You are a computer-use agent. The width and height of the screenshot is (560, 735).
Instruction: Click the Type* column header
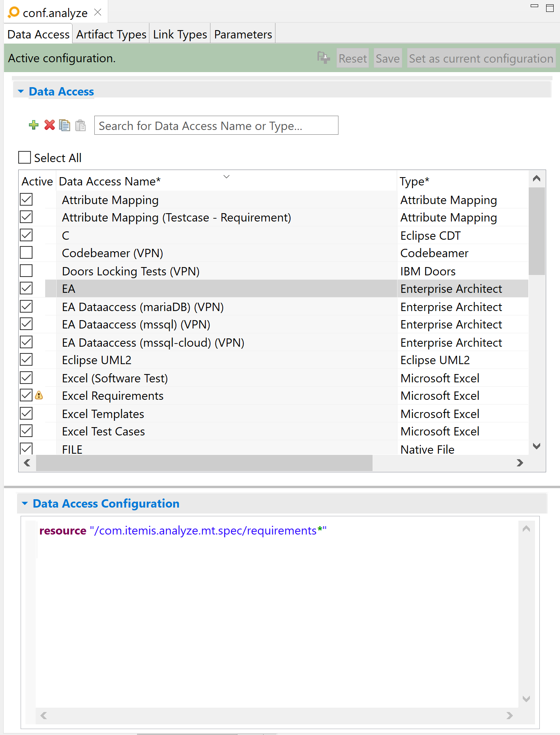point(462,181)
